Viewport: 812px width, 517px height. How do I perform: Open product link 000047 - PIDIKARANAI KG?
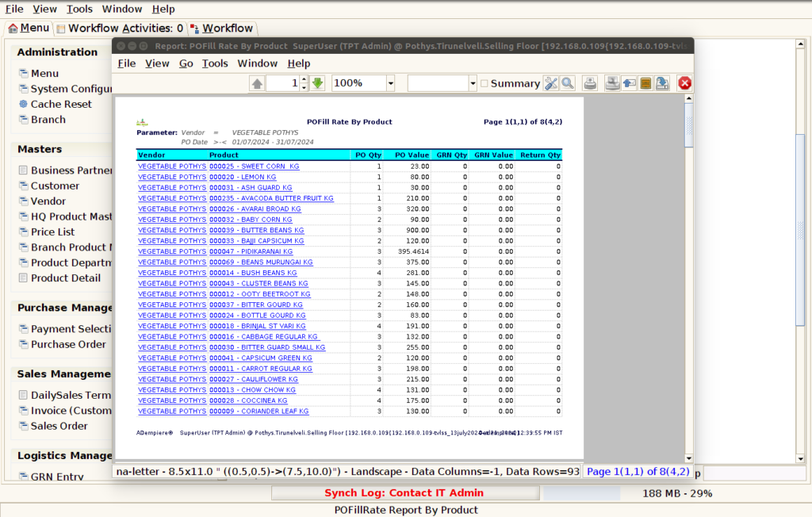[251, 252]
